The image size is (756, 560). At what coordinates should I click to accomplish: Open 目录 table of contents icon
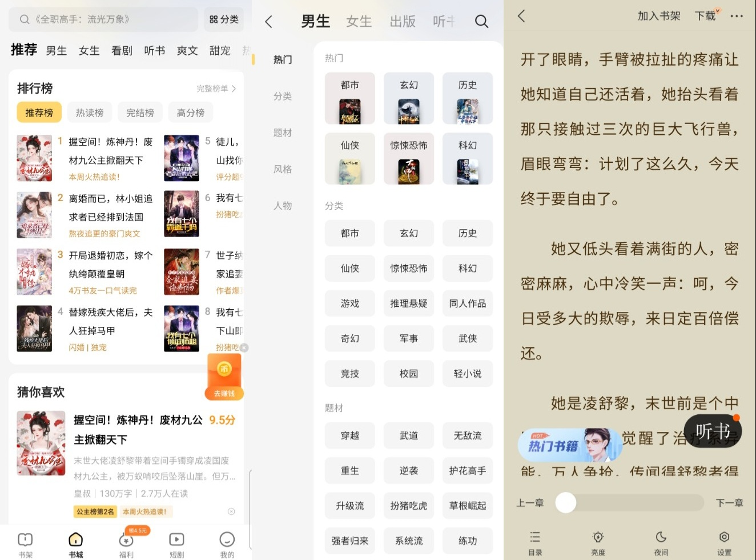535,543
